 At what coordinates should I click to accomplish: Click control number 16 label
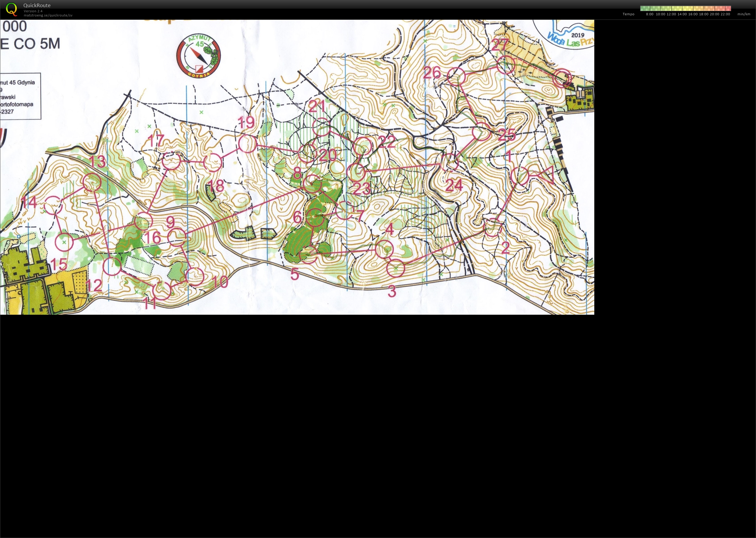click(x=152, y=237)
